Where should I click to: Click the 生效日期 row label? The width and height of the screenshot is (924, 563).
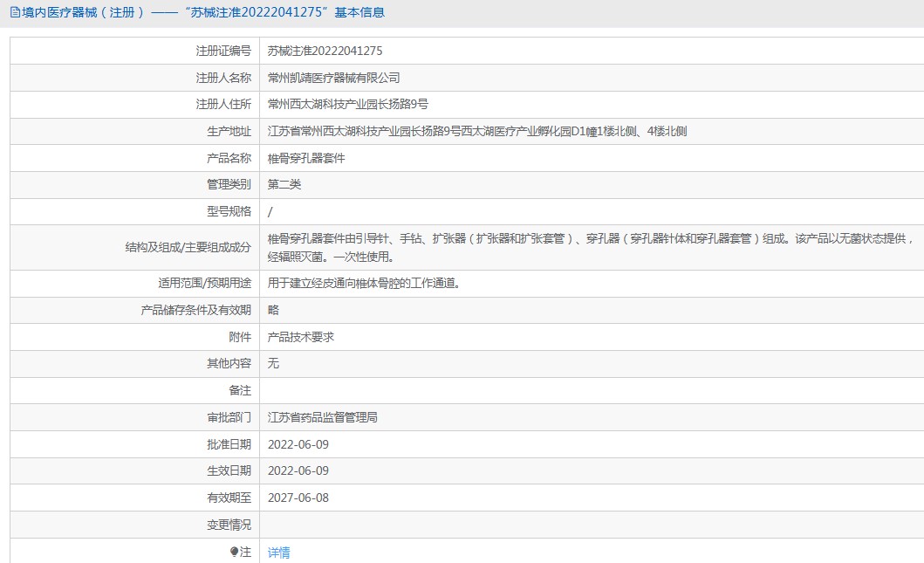228,471
